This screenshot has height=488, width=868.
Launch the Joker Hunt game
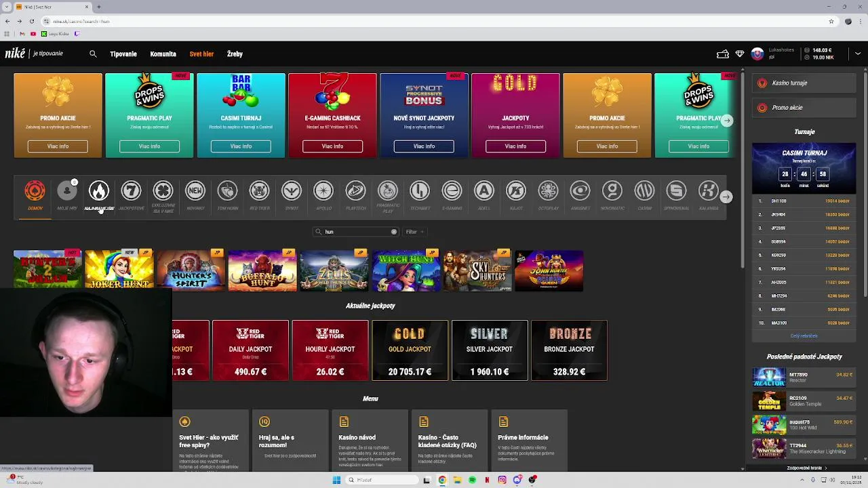(119, 270)
